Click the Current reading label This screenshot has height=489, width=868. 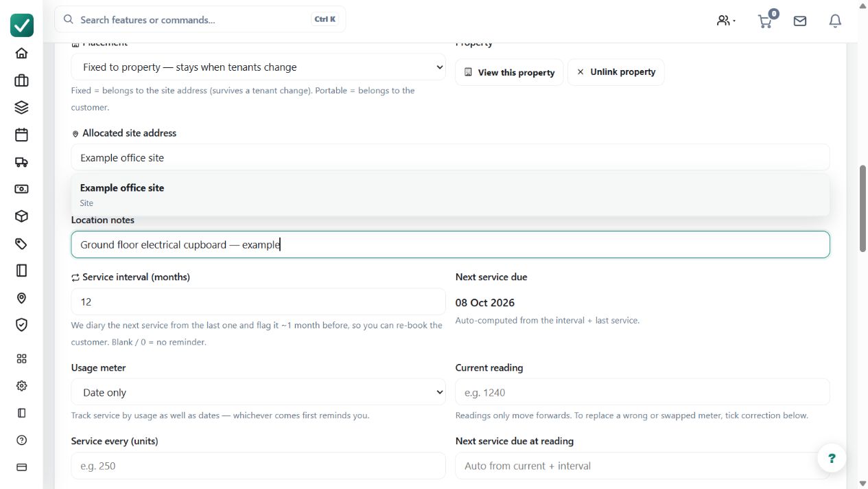[489, 368]
